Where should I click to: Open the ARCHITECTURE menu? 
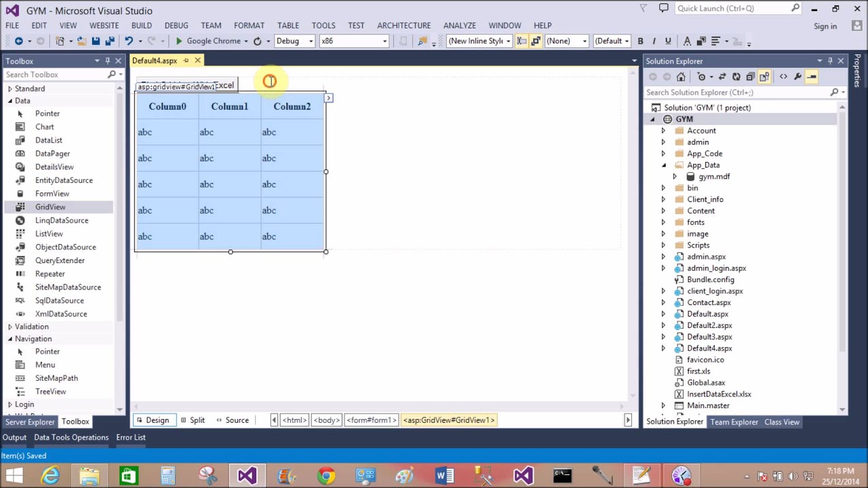coord(404,25)
